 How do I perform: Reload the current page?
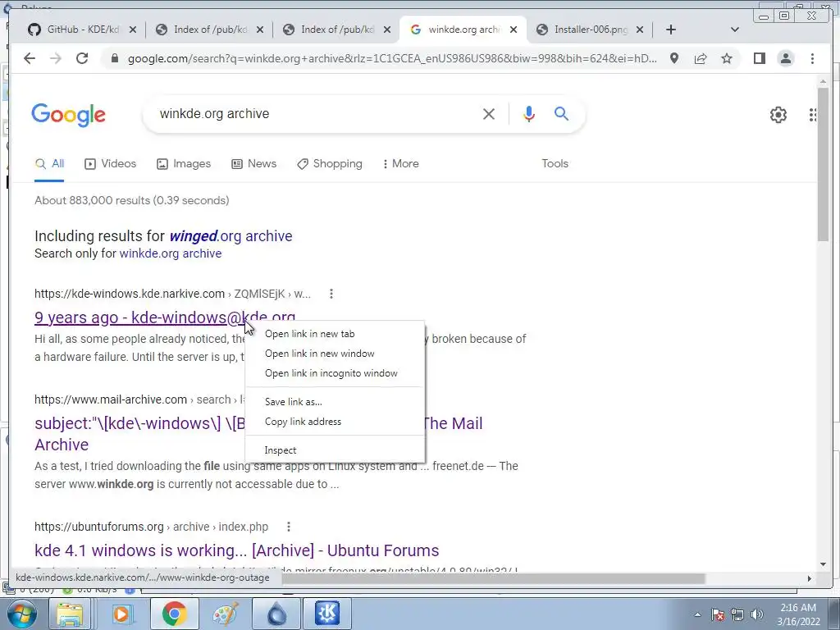coord(82,58)
